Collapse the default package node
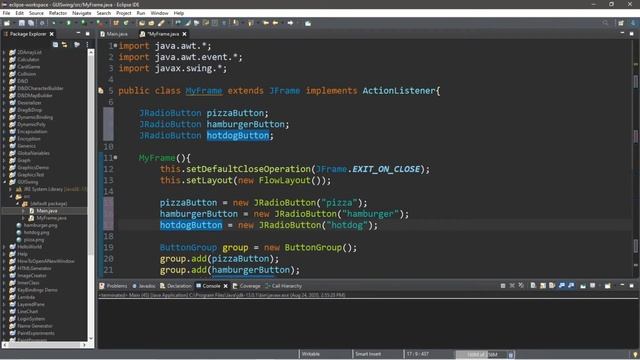This screenshot has height=360, width=640. pos(18,203)
